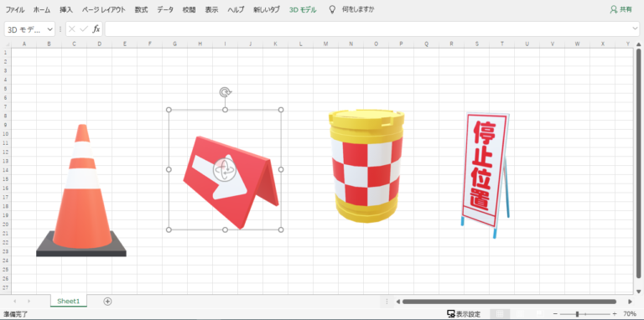
Task: Zoom out with the minus icon
Action: tap(555, 314)
